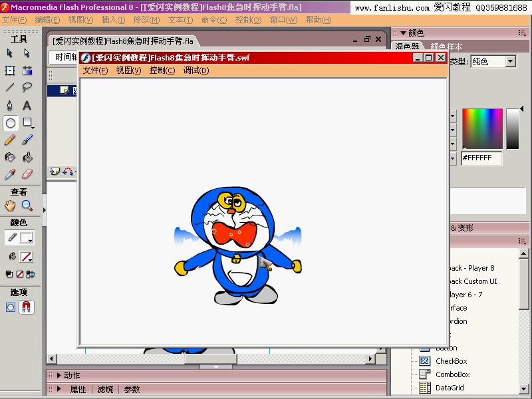
Task: Select the Brush tool
Action: [27, 140]
